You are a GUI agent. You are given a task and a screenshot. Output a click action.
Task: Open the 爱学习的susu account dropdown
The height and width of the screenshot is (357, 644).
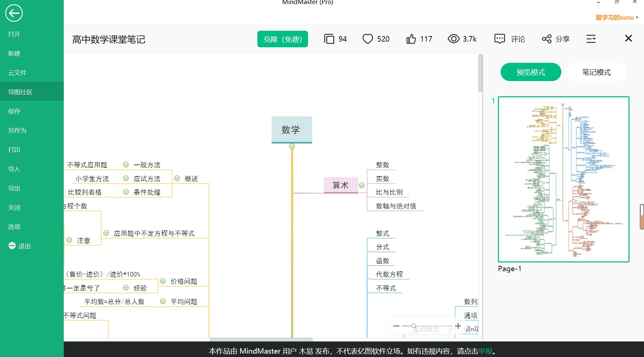pos(617,18)
